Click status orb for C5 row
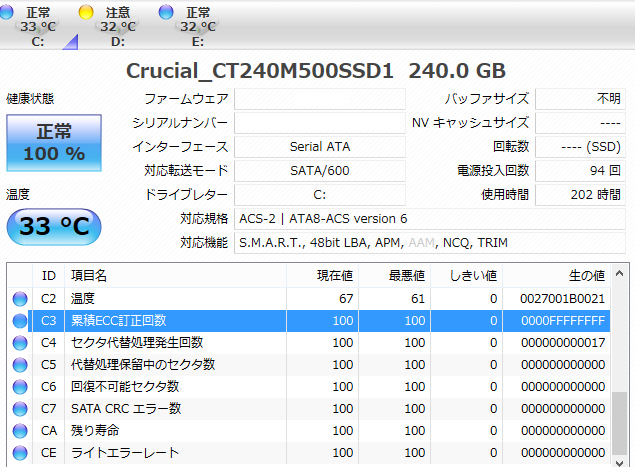The height and width of the screenshot is (467, 635). point(20,365)
